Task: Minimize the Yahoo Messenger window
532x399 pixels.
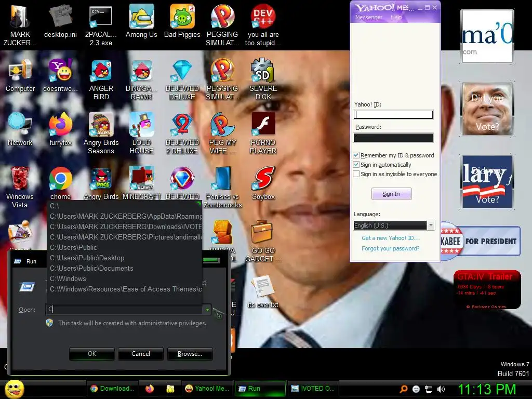Action: tap(420, 7)
